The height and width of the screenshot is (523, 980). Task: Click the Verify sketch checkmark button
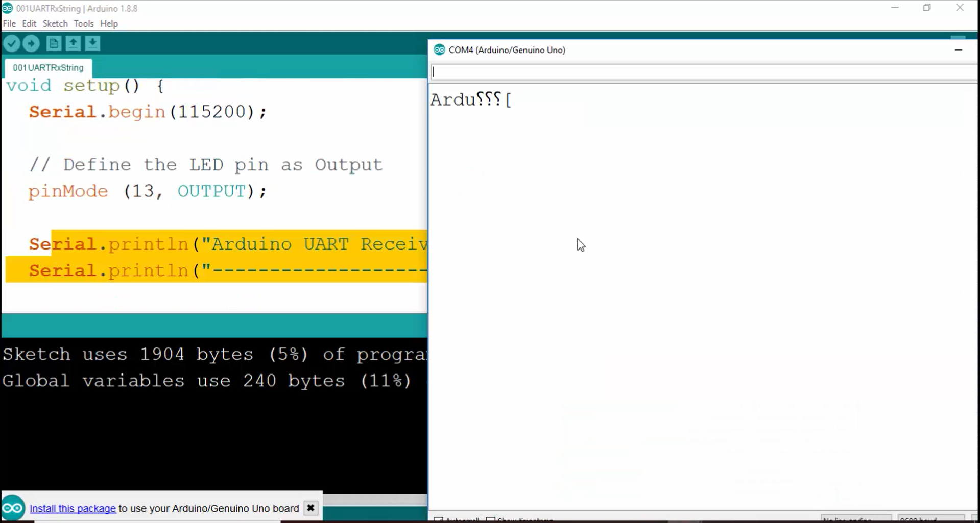pos(11,44)
